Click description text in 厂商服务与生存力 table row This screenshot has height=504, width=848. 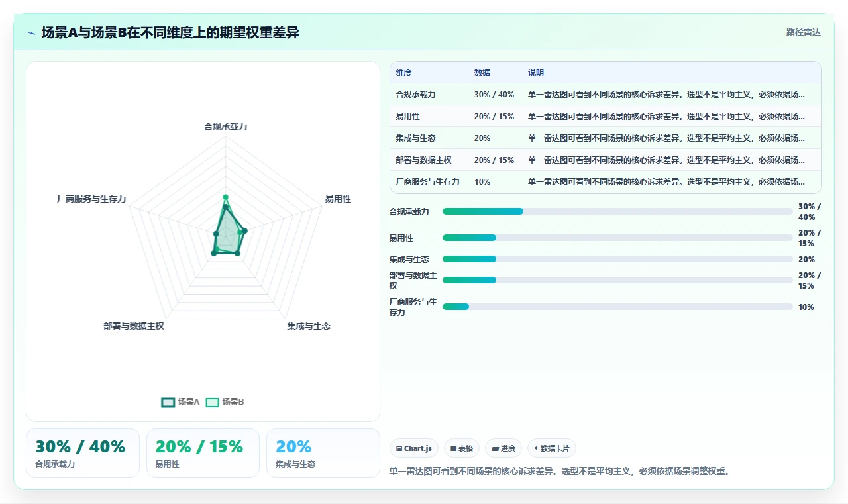click(x=666, y=182)
